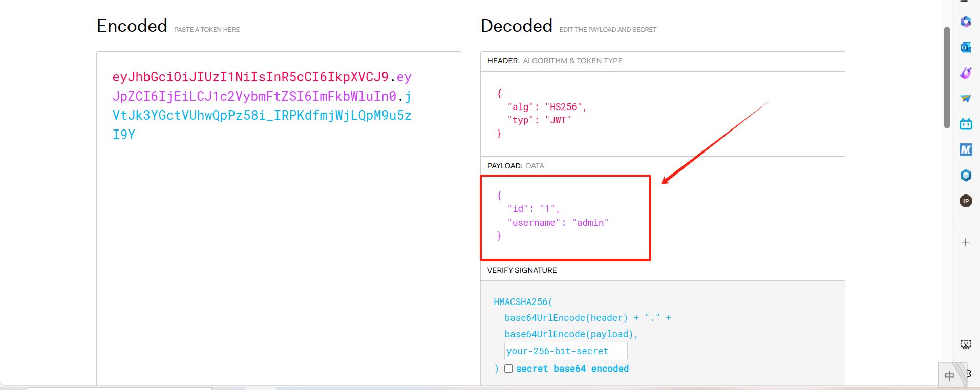Open the round IP sidebar icon
The image size is (980, 390).
click(966, 201)
